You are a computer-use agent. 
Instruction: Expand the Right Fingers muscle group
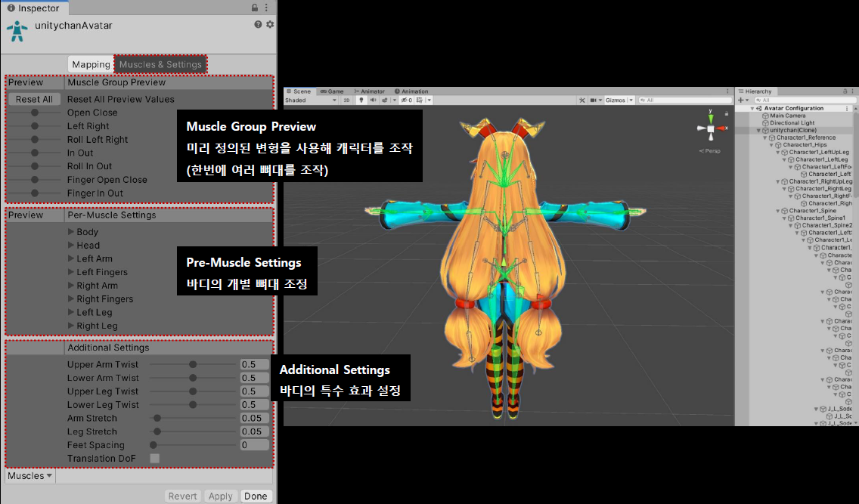[x=70, y=298]
